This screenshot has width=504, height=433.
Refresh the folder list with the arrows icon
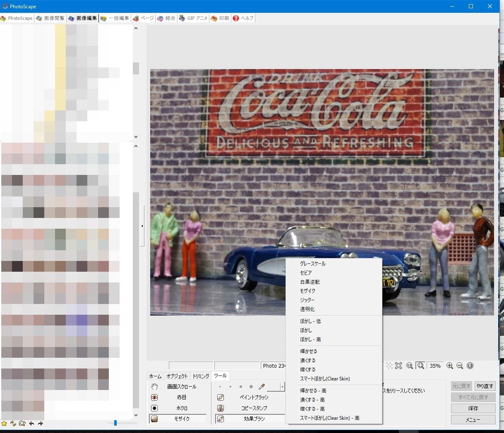point(13,423)
